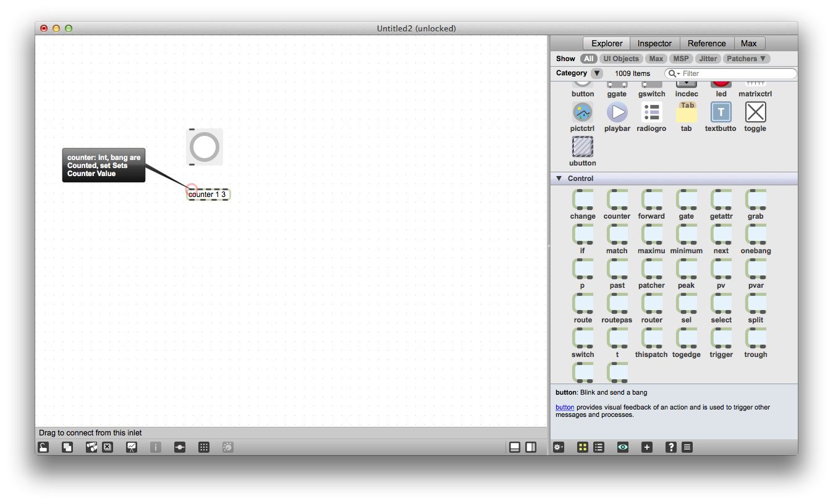Open the question mark help icon

[671, 447]
